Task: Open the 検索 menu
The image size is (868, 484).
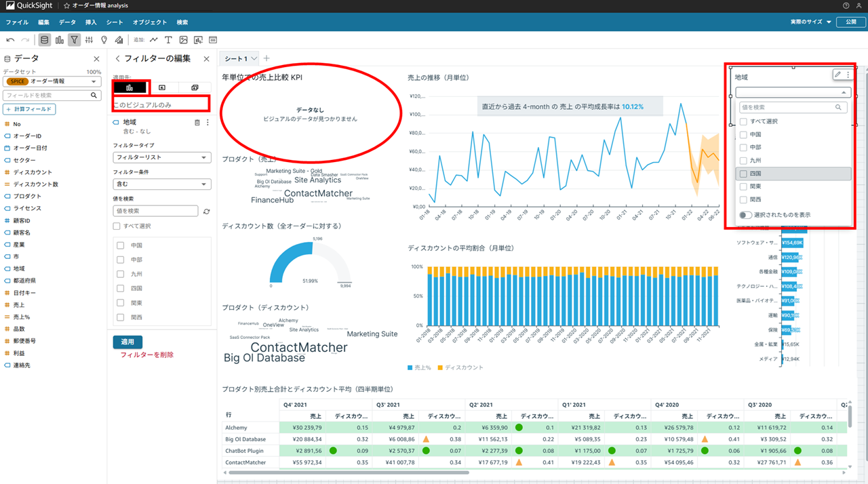Action: point(182,22)
